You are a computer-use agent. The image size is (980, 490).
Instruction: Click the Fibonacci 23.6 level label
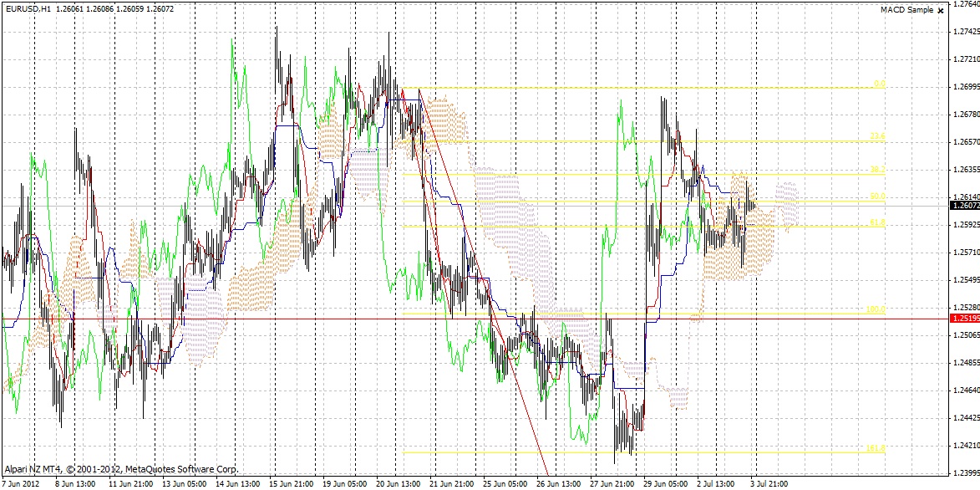coord(877,136)
